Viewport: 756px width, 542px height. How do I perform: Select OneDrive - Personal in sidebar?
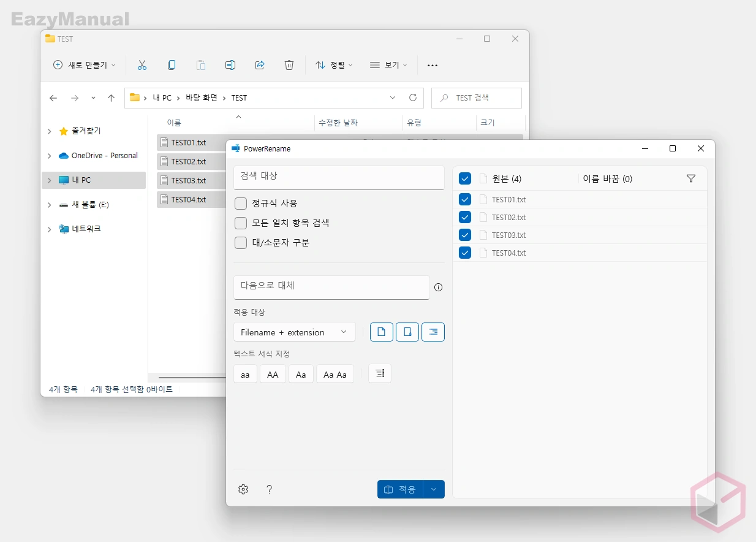point(105,156)
